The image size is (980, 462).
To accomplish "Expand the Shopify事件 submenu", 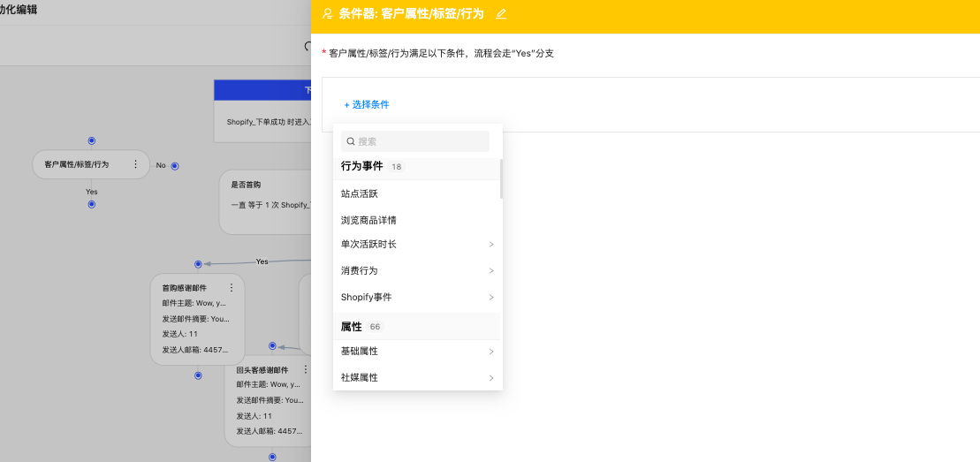I will tap(417, 297).
